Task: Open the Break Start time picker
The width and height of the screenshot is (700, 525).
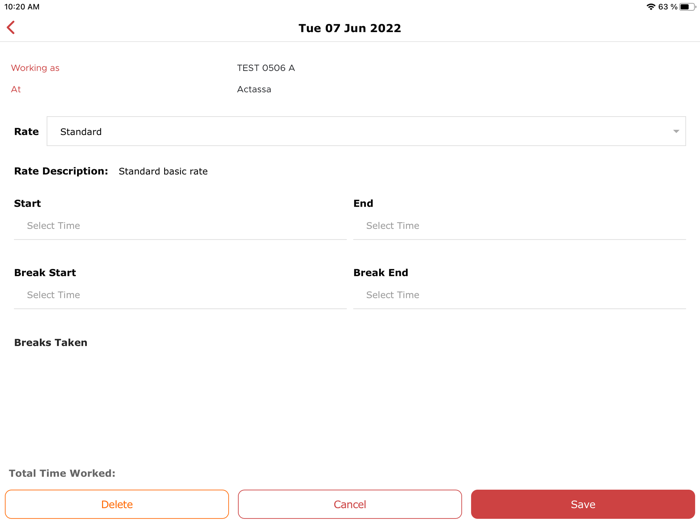Action: pyautogui.click(x=180, y=295)
